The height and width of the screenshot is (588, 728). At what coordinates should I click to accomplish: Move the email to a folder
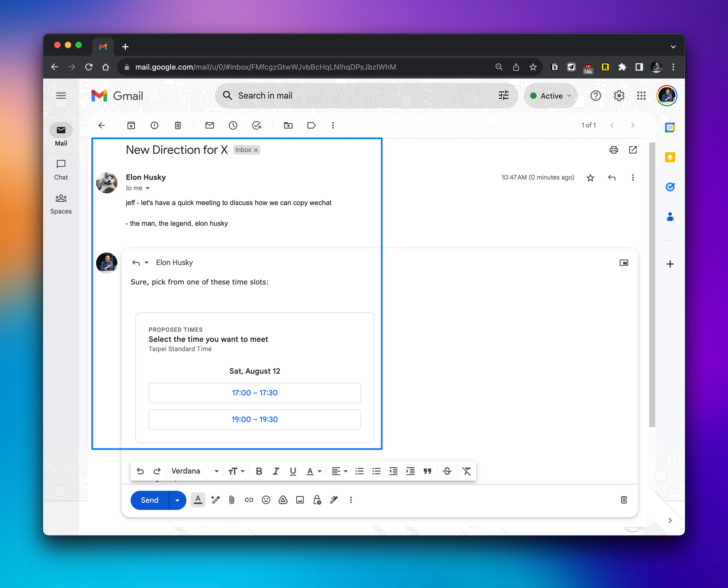point(288,125)
